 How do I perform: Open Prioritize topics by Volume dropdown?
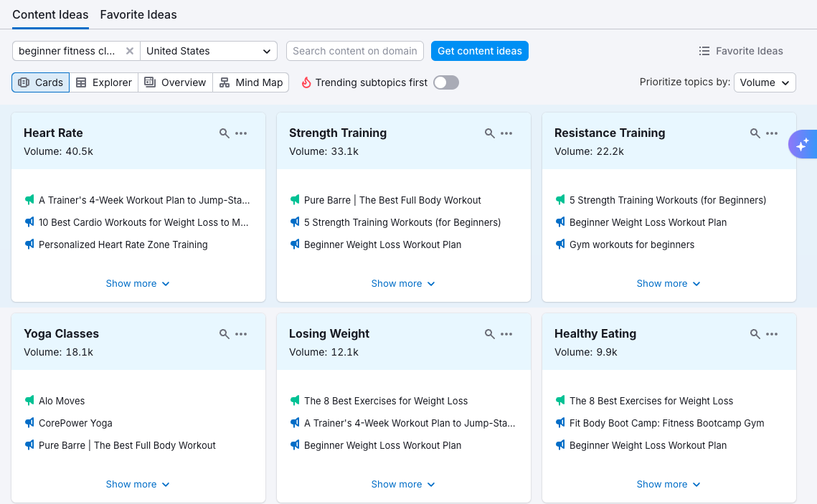[x=765, y=82]
